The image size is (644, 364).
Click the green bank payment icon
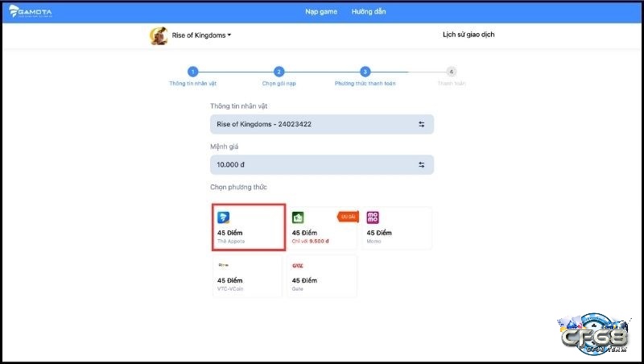tap(298, 217)
